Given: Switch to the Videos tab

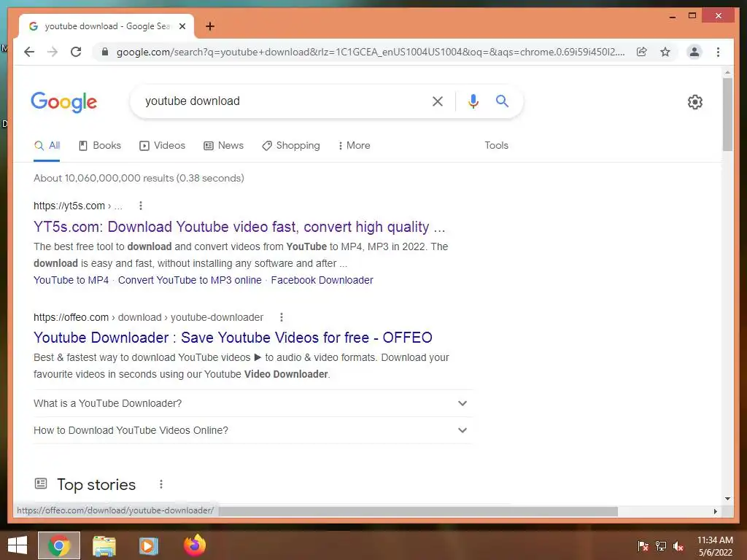Looking at the screenshot, I should point(162,146).
